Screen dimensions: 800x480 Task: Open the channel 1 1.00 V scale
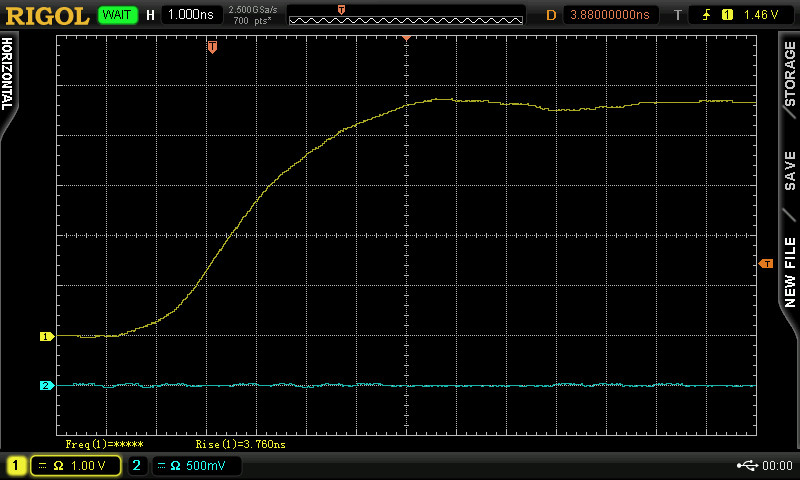pyautogui.click(x=76, y=465)
